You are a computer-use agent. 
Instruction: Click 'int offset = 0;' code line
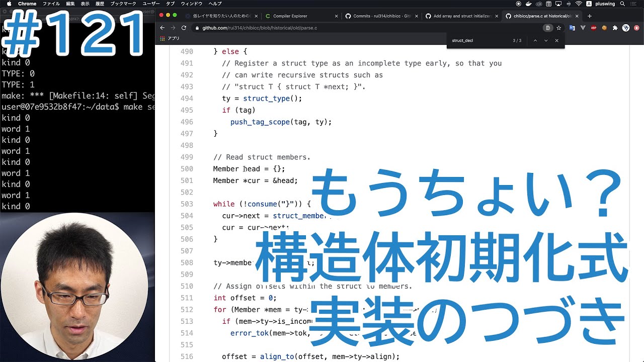[245, 298]
